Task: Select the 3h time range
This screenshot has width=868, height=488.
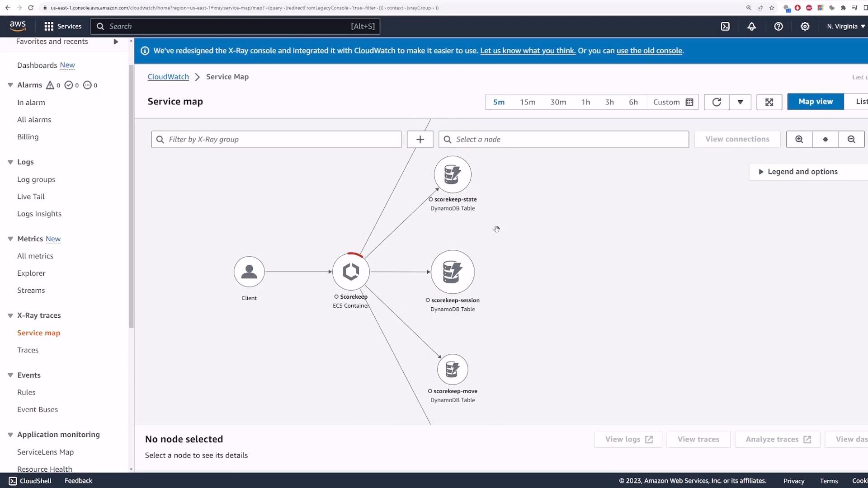Action: [609, 102]
